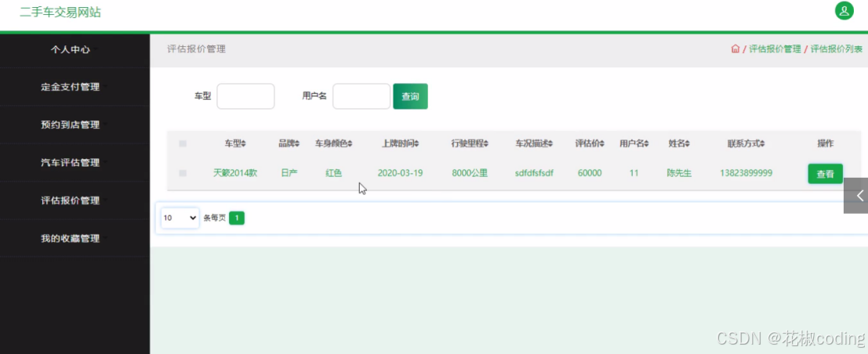Click the home icon in breadcrumb
Image resolution: width=868 pixels, height=354 pixels.
[x=735, y=49]
